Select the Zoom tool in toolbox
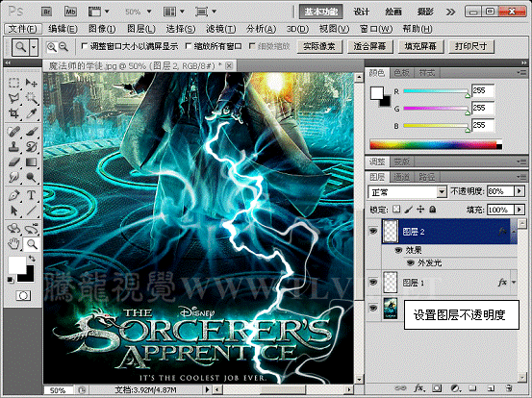This screenshot has width=532, height=398. [32, 244]
